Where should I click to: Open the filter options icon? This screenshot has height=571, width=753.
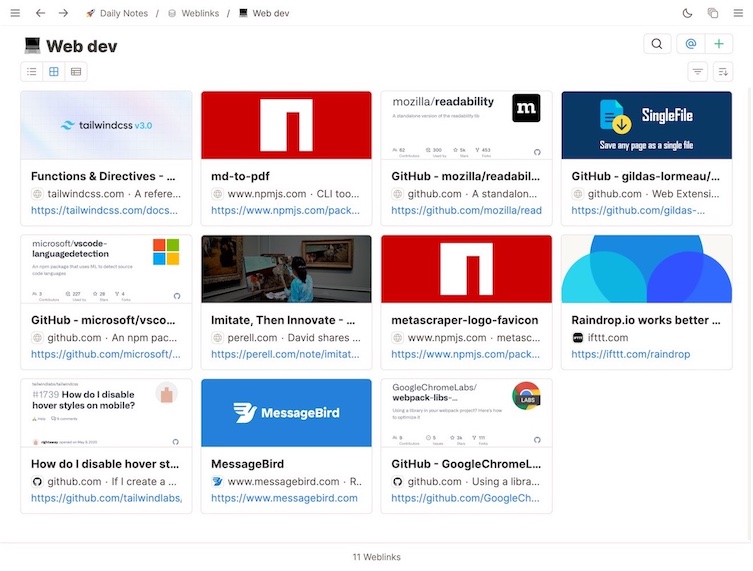point(697,72)
